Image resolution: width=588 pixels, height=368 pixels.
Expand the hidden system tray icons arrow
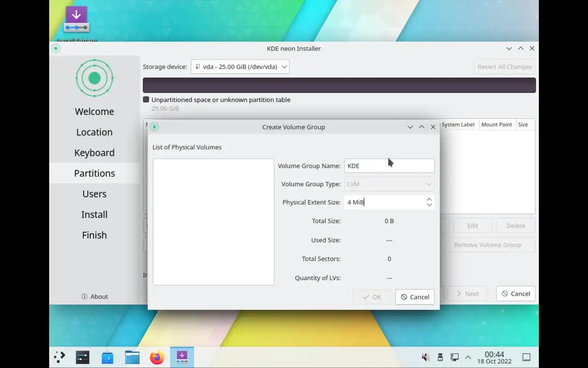point(468,357)
